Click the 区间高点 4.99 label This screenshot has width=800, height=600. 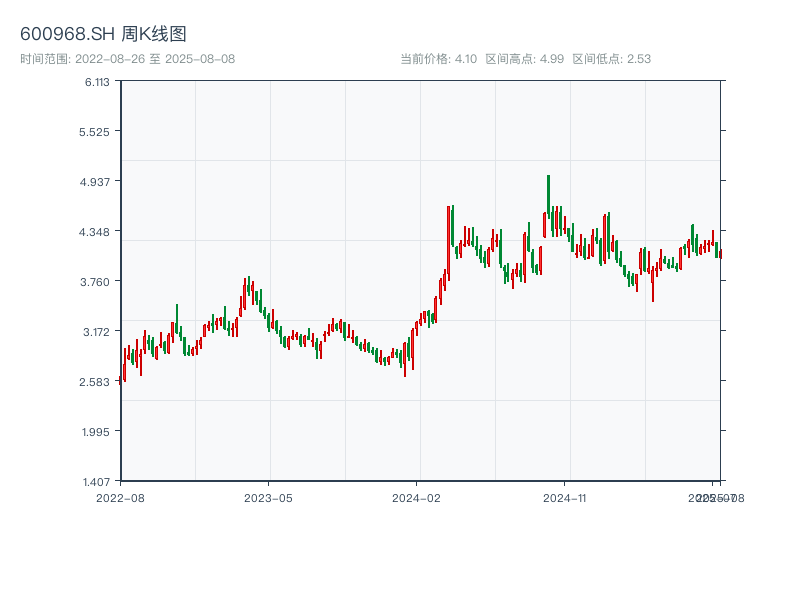pos(524,59)
